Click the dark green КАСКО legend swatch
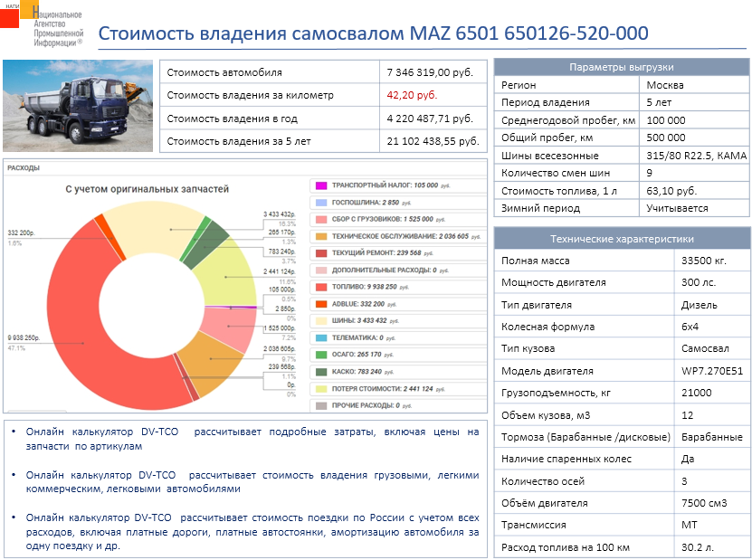Screen dimensions: 752x560 click(x=320, y=372)
